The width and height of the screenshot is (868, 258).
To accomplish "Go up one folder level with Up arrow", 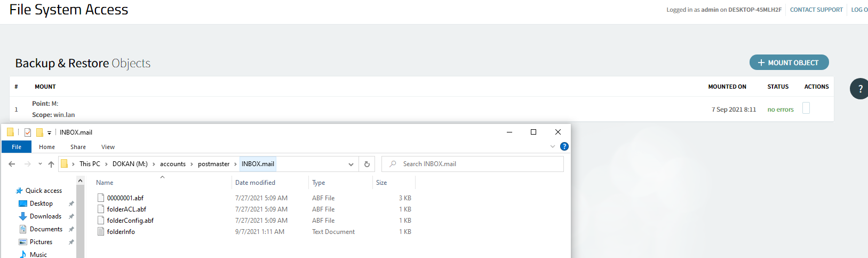I will click(x=51, y=164).
